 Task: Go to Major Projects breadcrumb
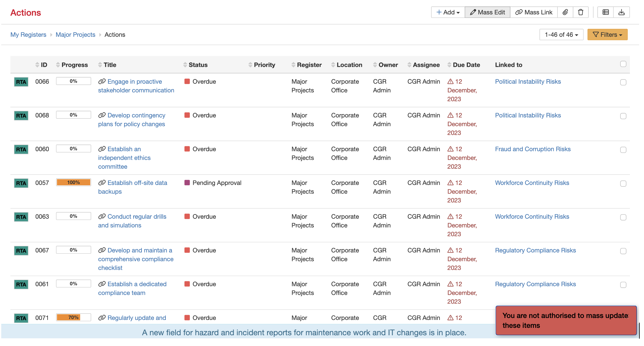[76, 35]
